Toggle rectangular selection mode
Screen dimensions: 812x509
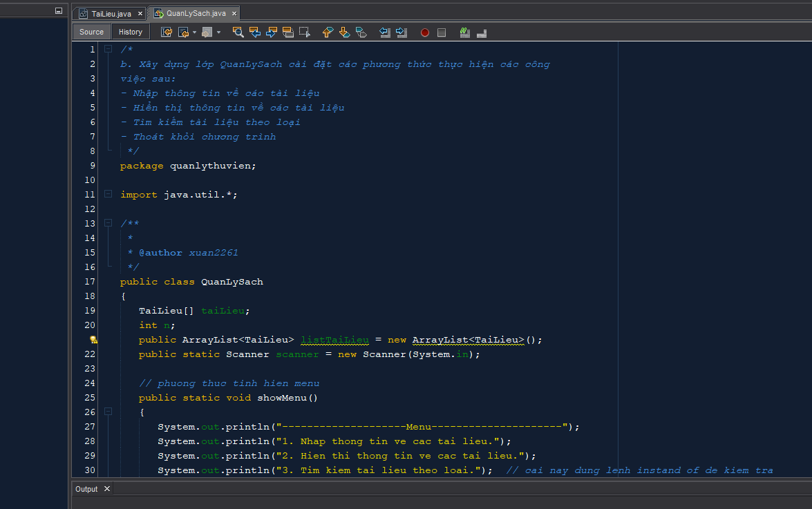pos(305,32)
